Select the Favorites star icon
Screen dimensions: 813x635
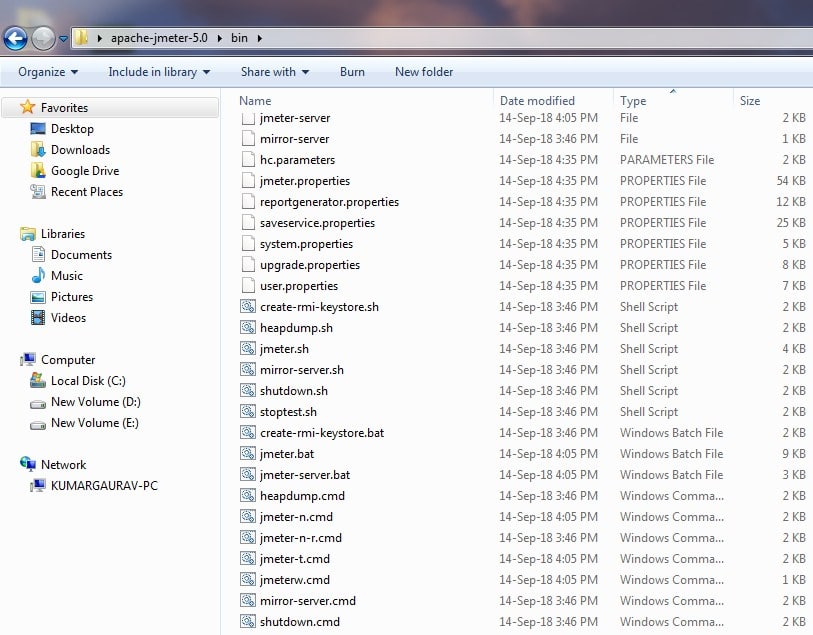27,107
